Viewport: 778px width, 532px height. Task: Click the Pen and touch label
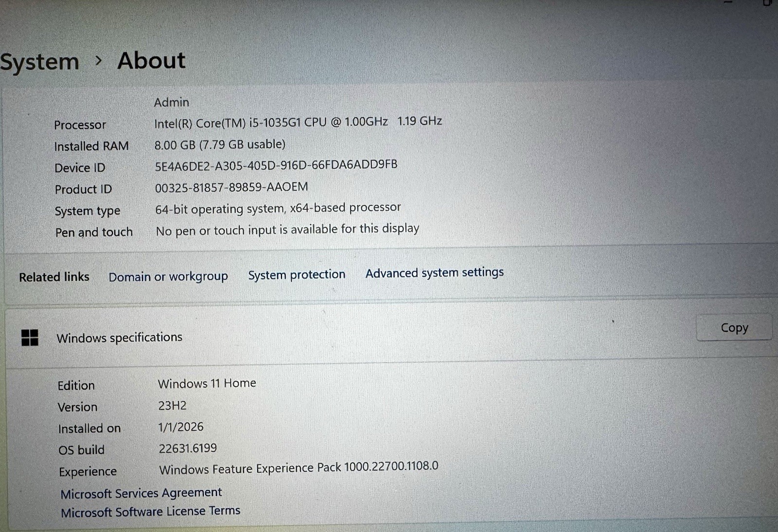pyautogui.click(x=94, y=232)
